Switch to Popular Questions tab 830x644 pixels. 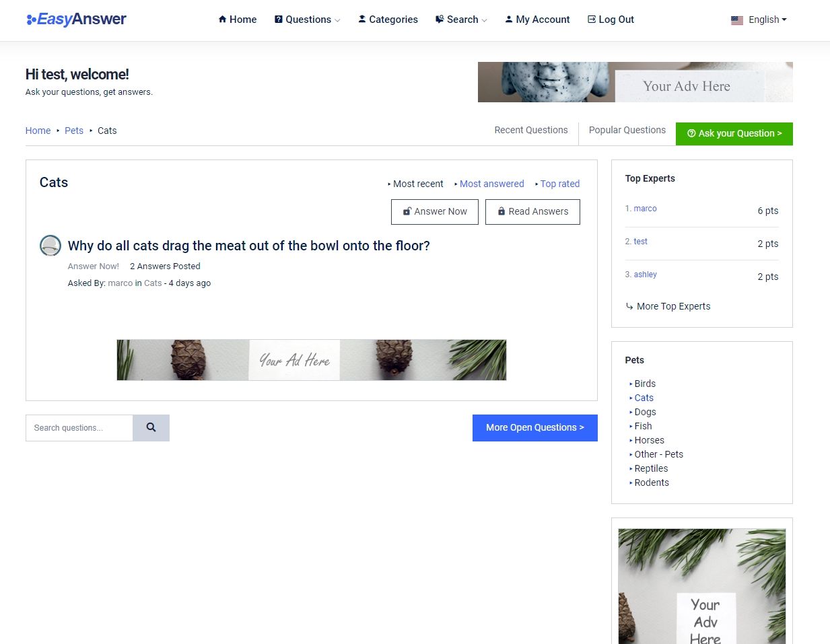coord(627,130)
